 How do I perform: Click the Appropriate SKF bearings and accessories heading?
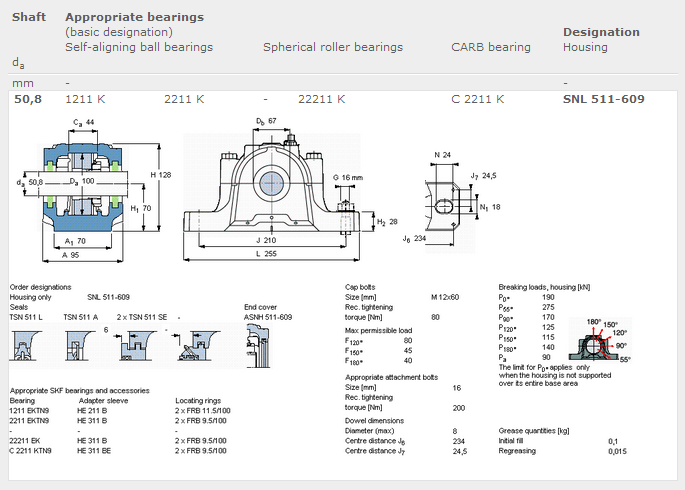pyautogui.click(x=80, y=390)
